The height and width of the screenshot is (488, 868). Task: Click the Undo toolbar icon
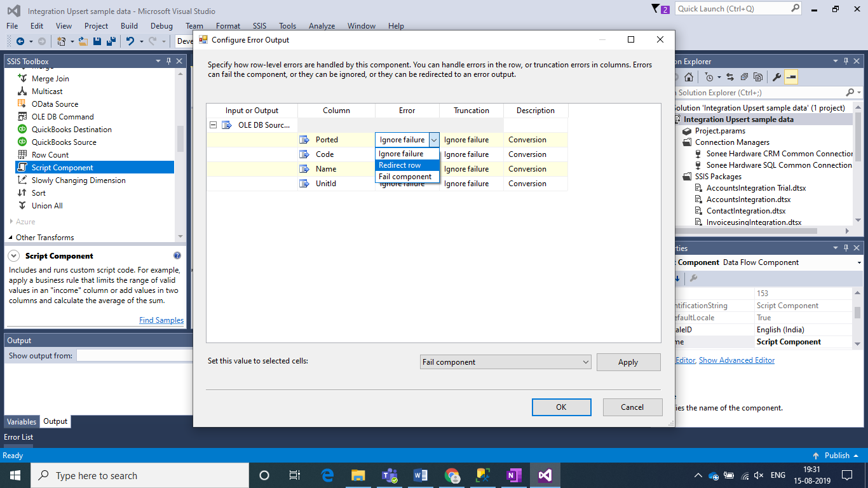point(130,41)
